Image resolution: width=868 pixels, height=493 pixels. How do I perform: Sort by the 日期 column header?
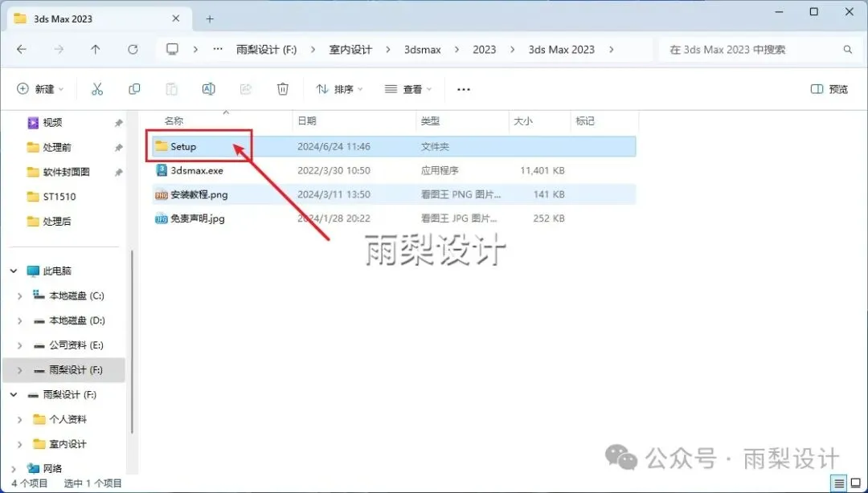click(307, 120)
